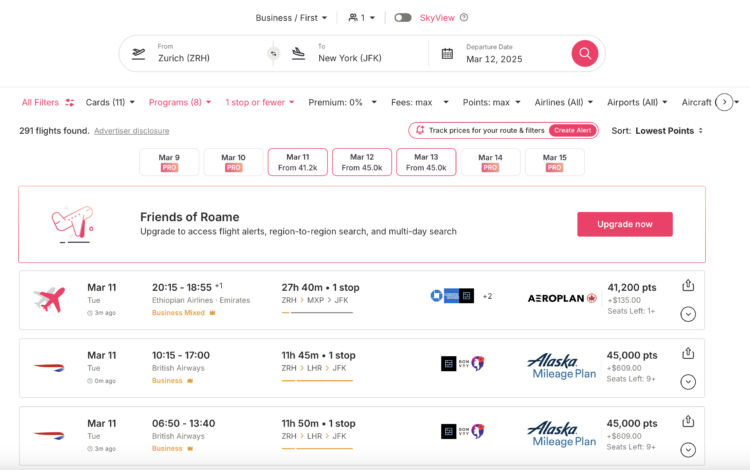
Task: Click British Airways logo on the 10:15 flight
Action: [x=49, y=367]
